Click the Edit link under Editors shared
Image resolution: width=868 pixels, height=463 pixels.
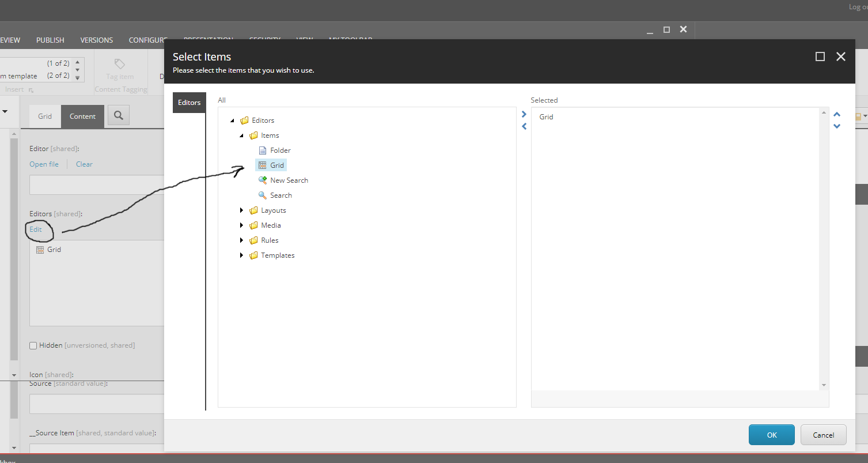click(36, 229)
